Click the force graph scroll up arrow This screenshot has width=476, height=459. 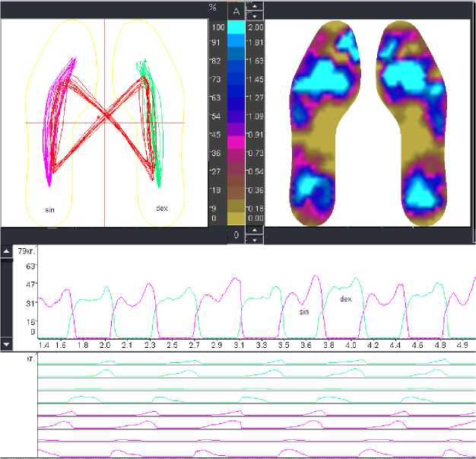[6, 251]
